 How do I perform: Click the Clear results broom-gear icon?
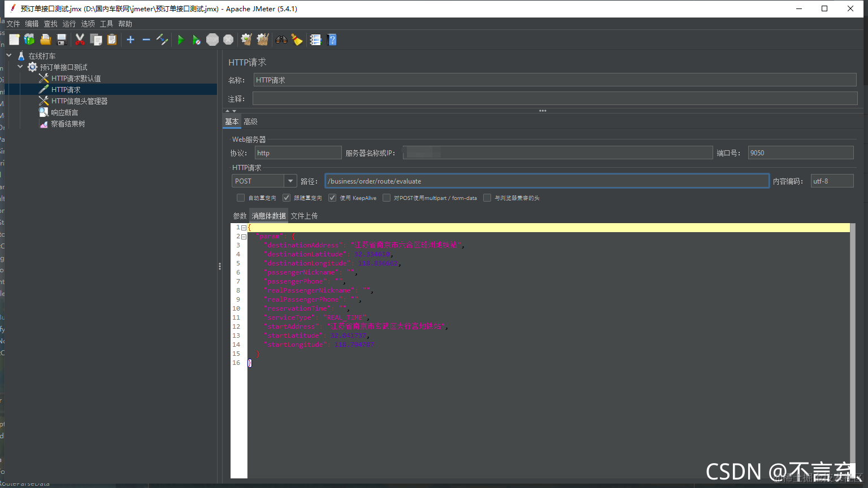click(246, 40)
